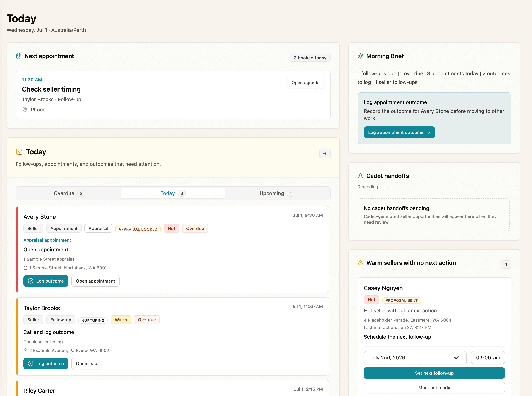Click the Appraisal appointment link
Viewport: 532px width, 396px height.
tap(47, 240)
